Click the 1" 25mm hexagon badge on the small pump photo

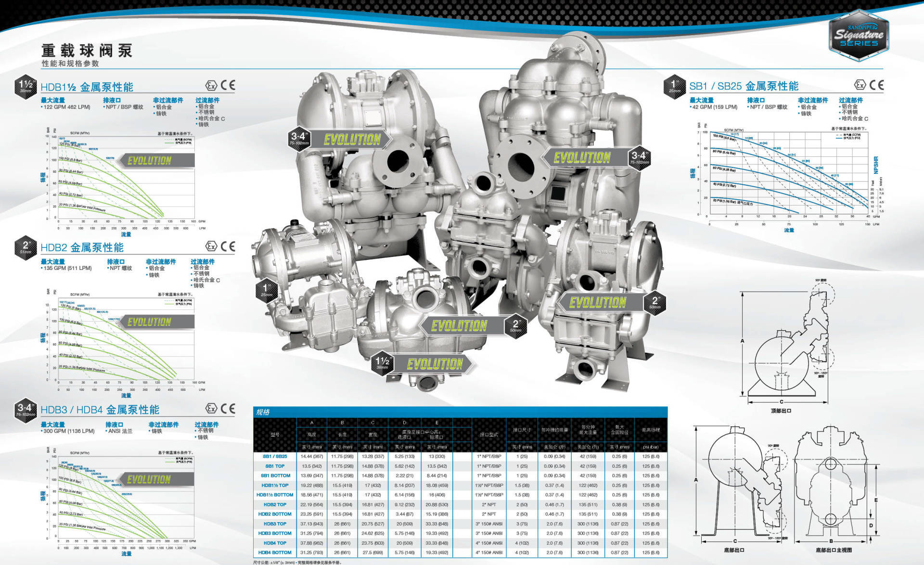pyautogui.click(x=267, y=290)
